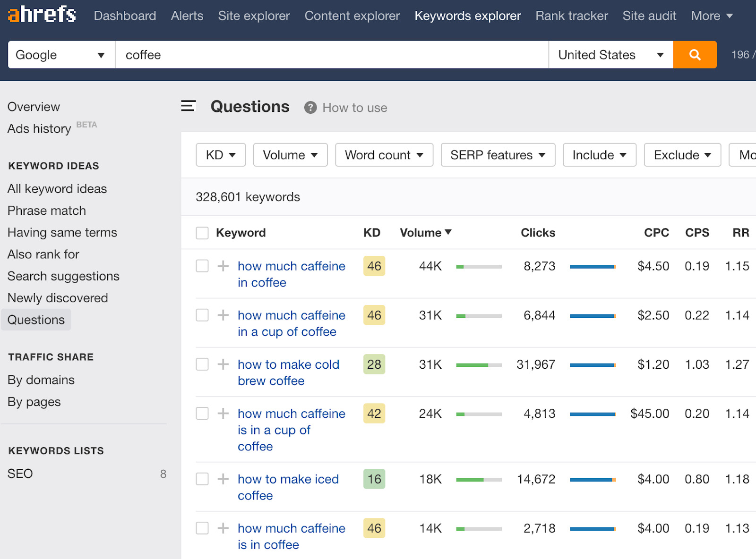756x559 pixels.
Task: Click the ahrefs logo
Action: (41, 14)
